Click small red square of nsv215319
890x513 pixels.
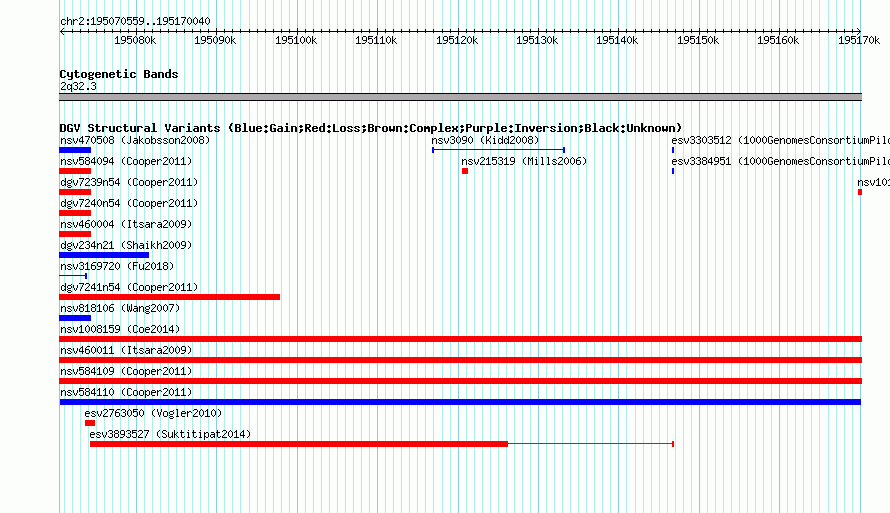[x=465, y=171]
